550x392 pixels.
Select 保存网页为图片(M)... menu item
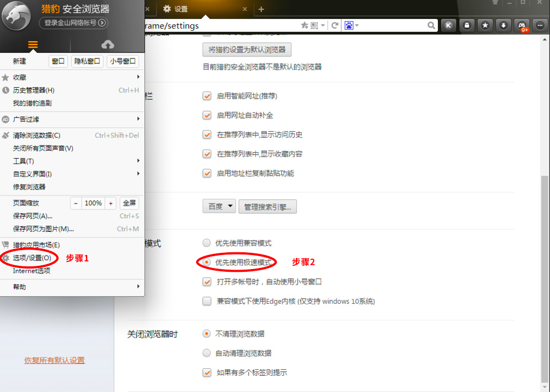tap(43, 229)
